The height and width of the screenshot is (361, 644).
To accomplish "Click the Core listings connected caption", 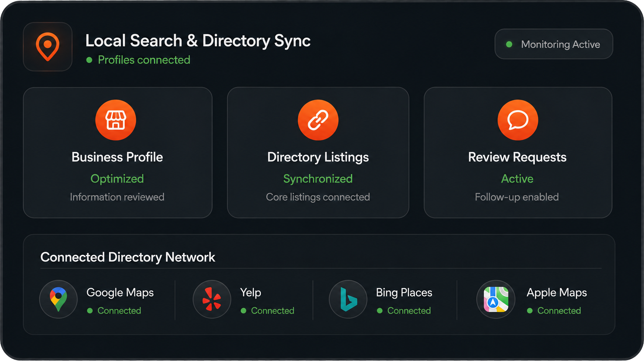I will click(x=318, y=197).
